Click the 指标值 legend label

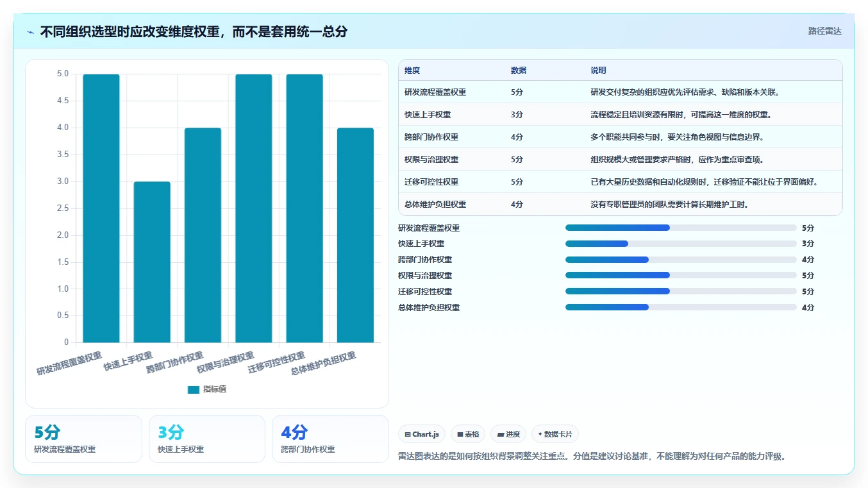(215, 389)
